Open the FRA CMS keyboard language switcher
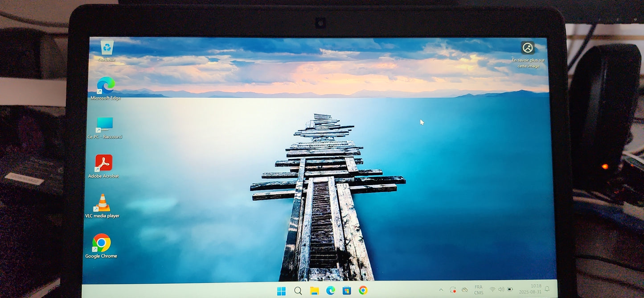The width and height of the screenshot is (644, 298). tap(479, 290)
